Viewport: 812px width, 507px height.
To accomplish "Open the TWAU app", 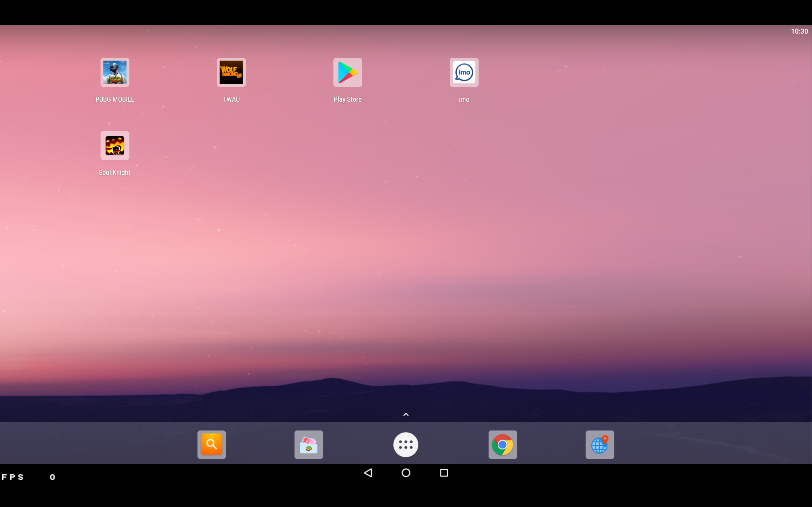I will [x=231, y=72].
